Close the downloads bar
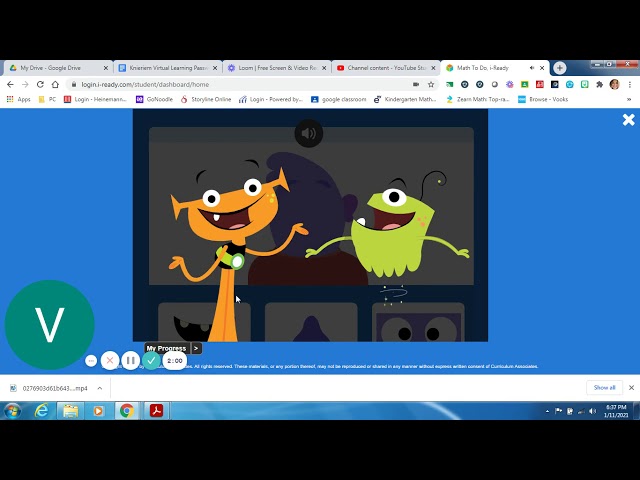This screenshot has height=480, width=640. tap(631, 388)
